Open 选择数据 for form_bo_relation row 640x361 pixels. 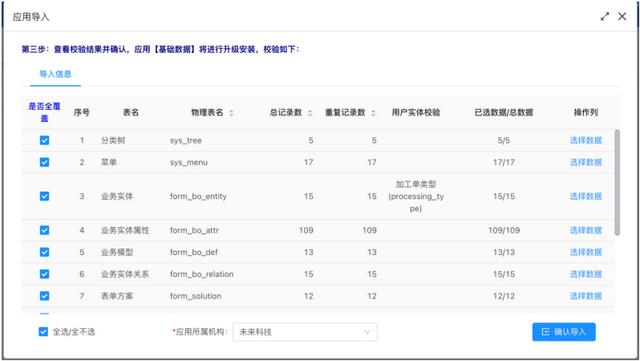pyautogui.click(x=586, y=274)
